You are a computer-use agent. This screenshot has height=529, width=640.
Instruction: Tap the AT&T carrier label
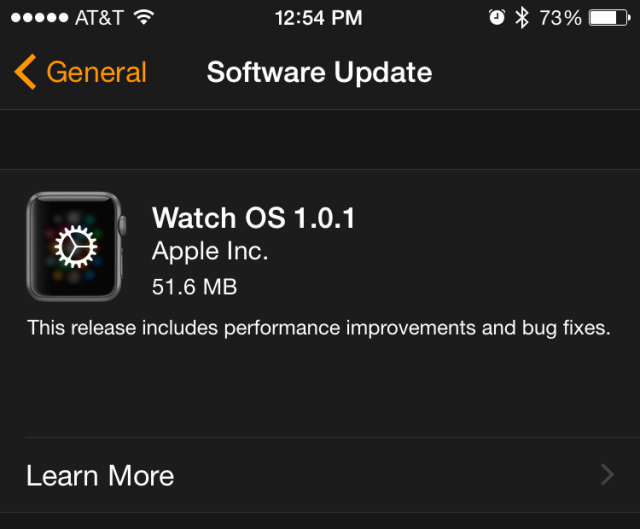tap(99, 18)
